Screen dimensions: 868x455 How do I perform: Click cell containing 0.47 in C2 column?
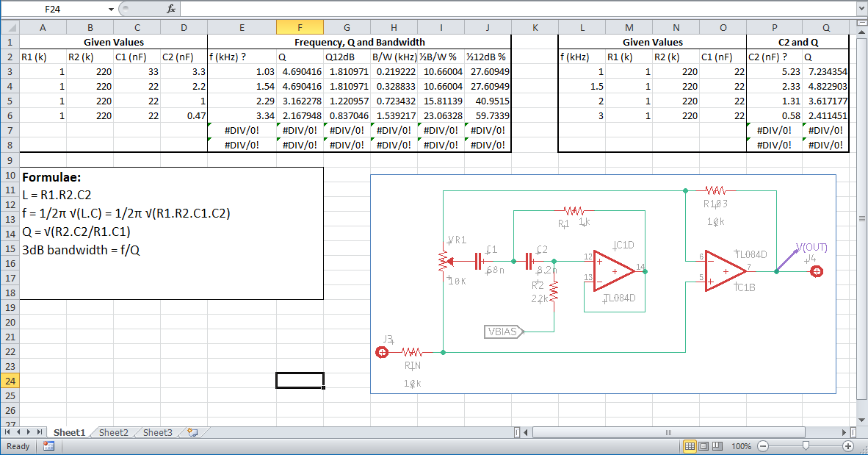coord(184,116)
